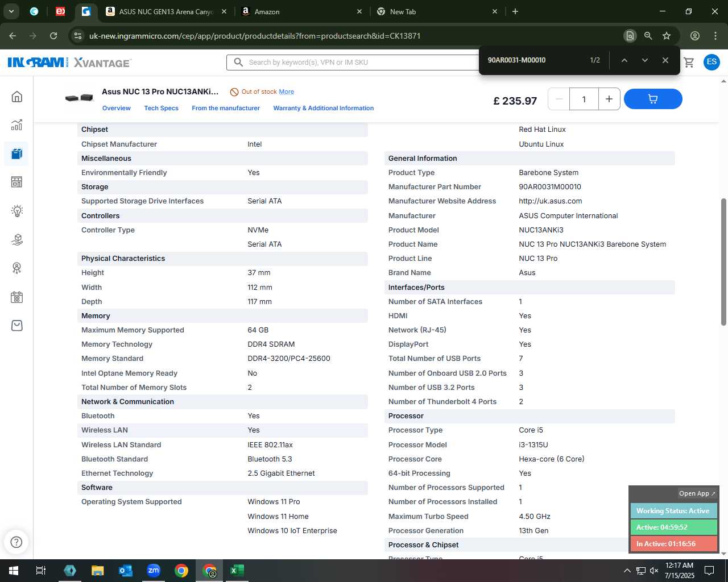Open Excel from the taskbar

237,571
